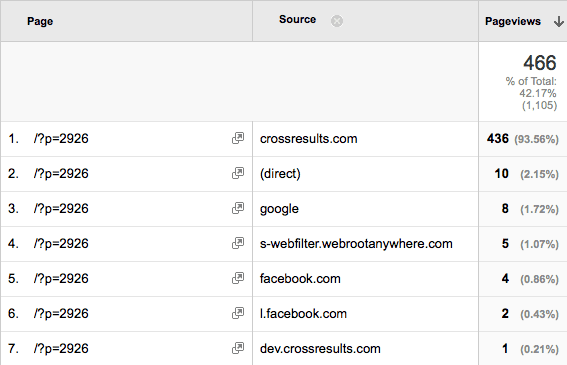Screen dimensions: 567x365
Task: Open external link icon beside s-webfilter.webrootanywhere.com row
Action: (x=238, y=243)
